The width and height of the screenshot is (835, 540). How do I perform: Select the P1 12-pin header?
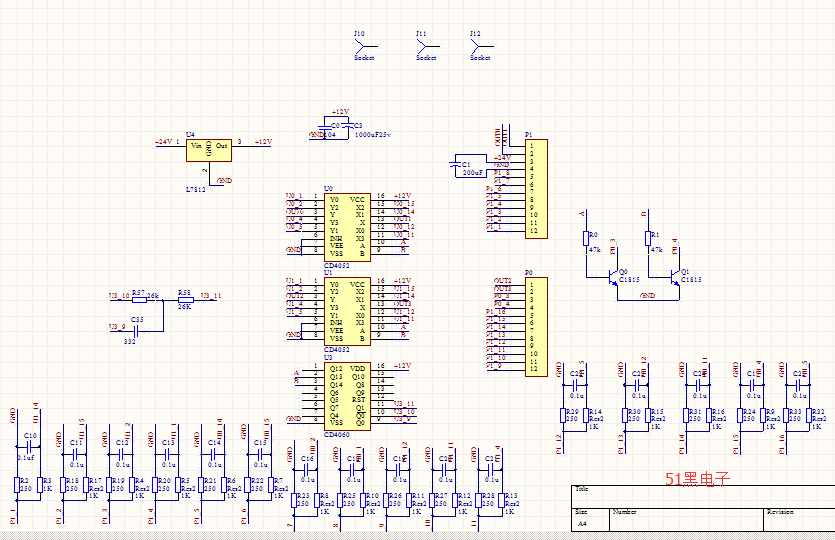(536, 189)
